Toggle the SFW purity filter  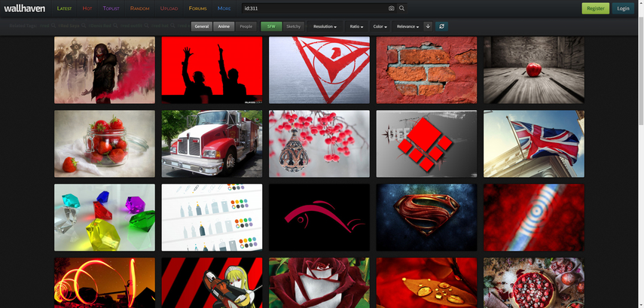point(271,26)
